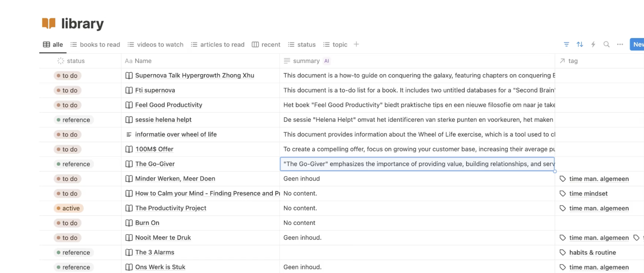
Task: Change to do status of Supernova Talk row
Action: pyautogui.click(x=67, y=76)
